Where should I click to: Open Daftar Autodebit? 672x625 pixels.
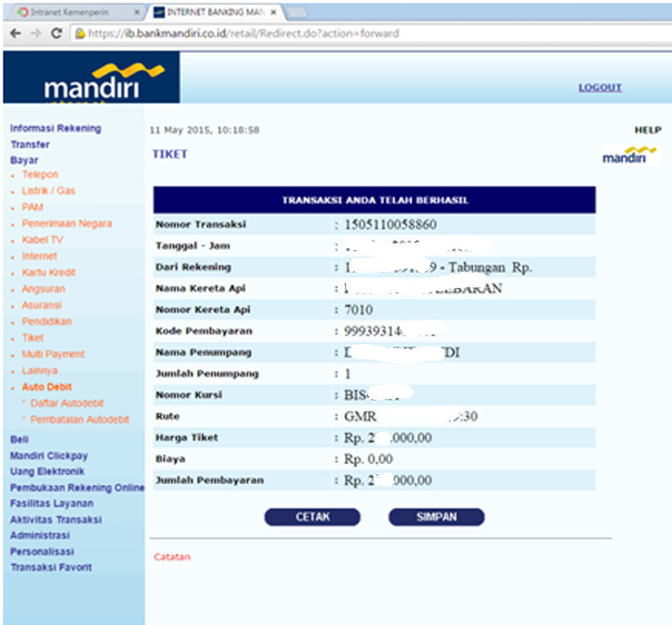pos(67,402)
